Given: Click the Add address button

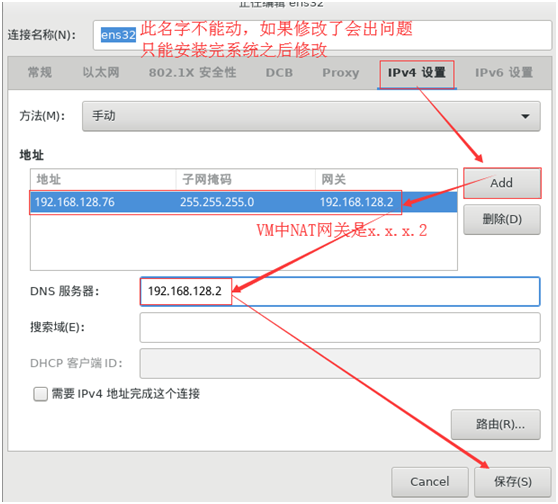Looking at the screenshot, I should tap(502, 183).
